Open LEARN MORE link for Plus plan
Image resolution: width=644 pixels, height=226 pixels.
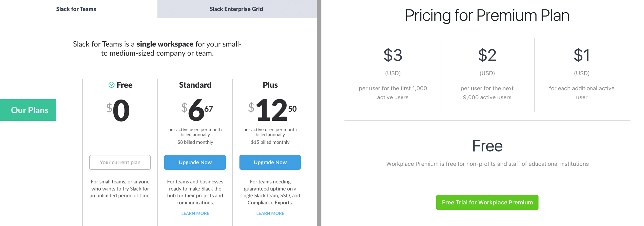click(x=270, y=213)
